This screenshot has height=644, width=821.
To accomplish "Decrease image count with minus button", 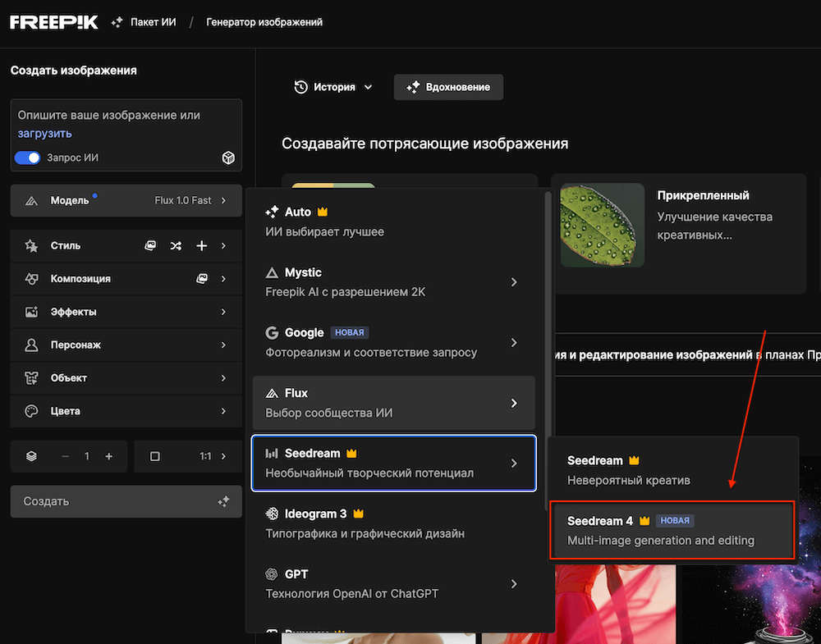I will pos(65,456).
